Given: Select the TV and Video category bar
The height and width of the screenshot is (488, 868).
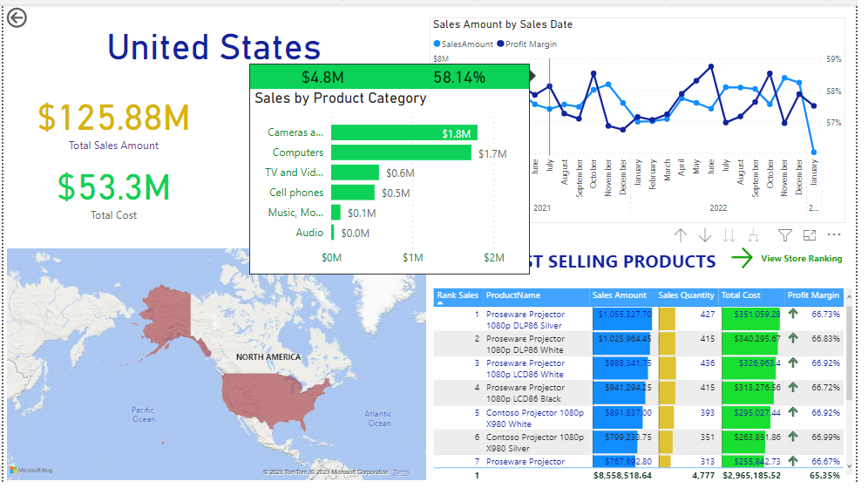Looking at the screenshot, I should click(355, 173).
